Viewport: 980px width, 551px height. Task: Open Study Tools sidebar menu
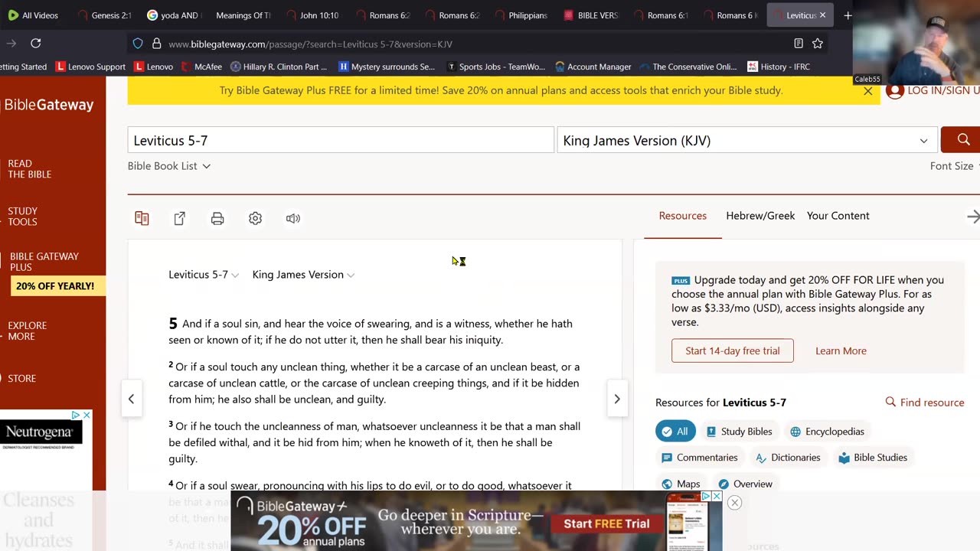click(23, 217)
